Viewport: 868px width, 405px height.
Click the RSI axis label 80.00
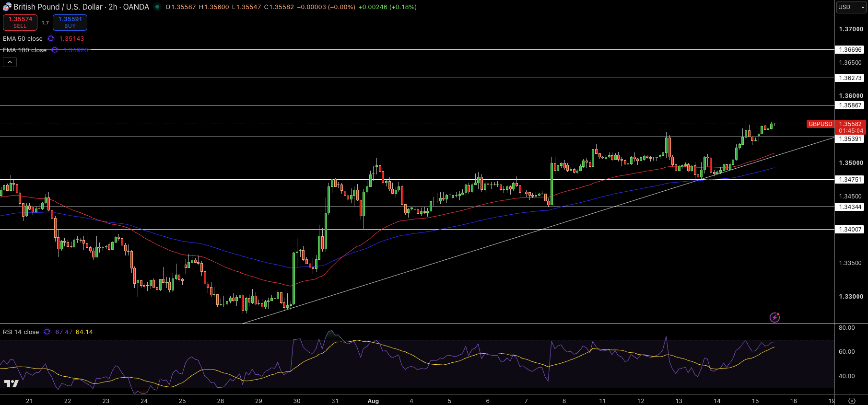[x=847, y=328]
